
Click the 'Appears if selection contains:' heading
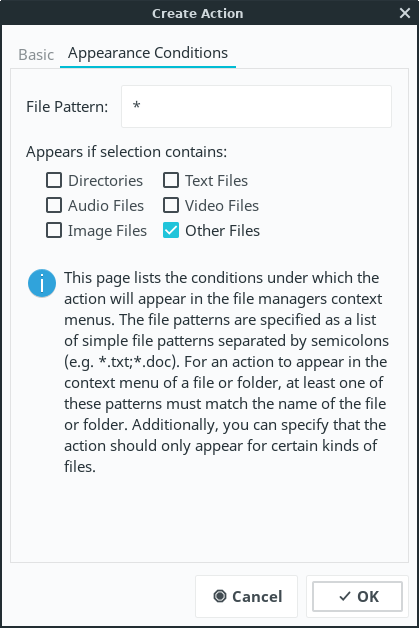pos(127,152)
